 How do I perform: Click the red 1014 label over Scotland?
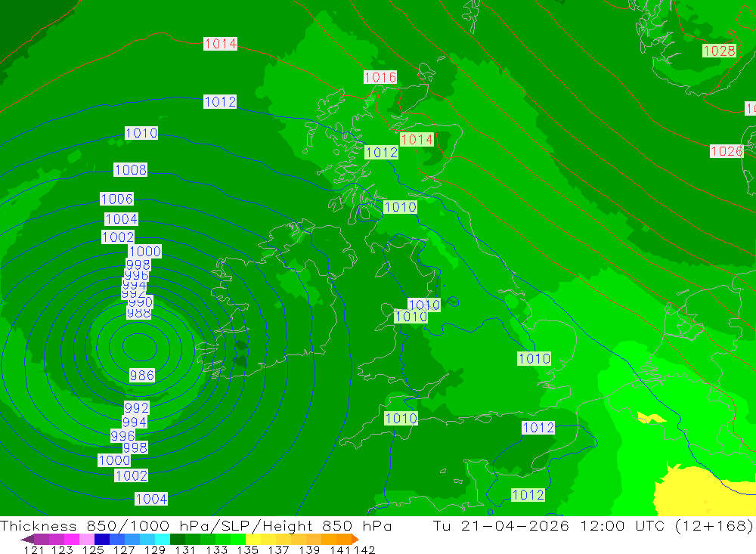coord(417,139)
